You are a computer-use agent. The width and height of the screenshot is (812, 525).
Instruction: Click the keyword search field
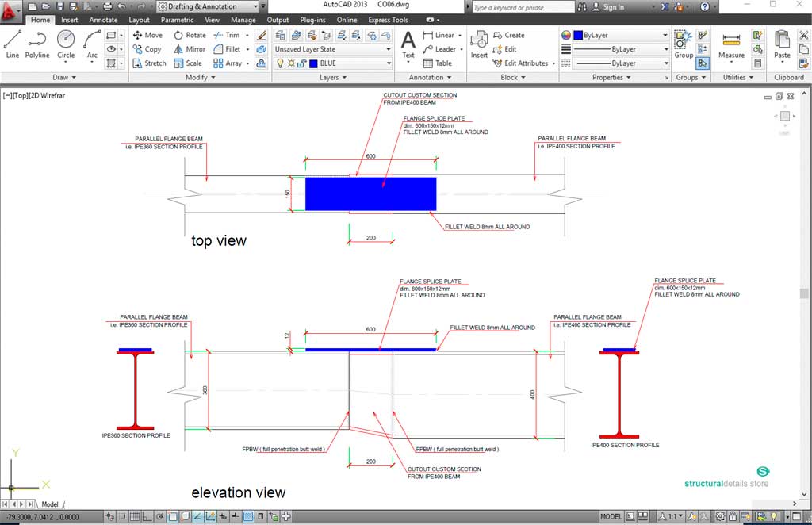pos(521,7)
